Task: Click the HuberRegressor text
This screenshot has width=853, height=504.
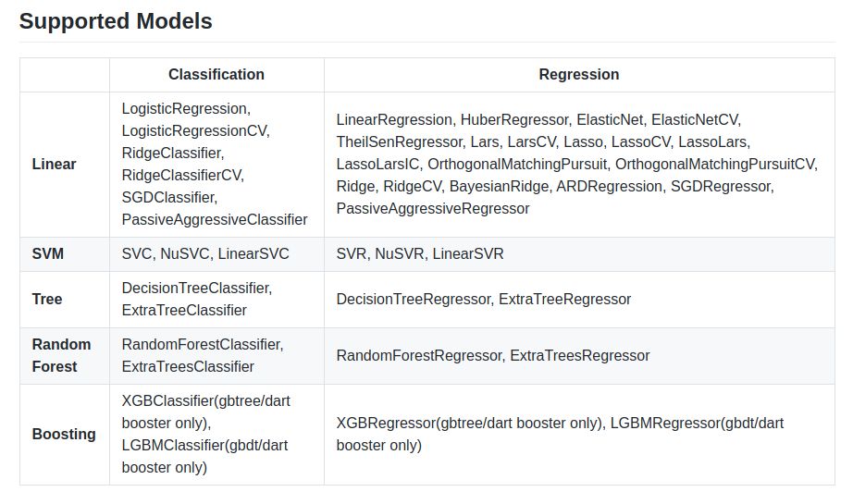Action: point(514,119)
